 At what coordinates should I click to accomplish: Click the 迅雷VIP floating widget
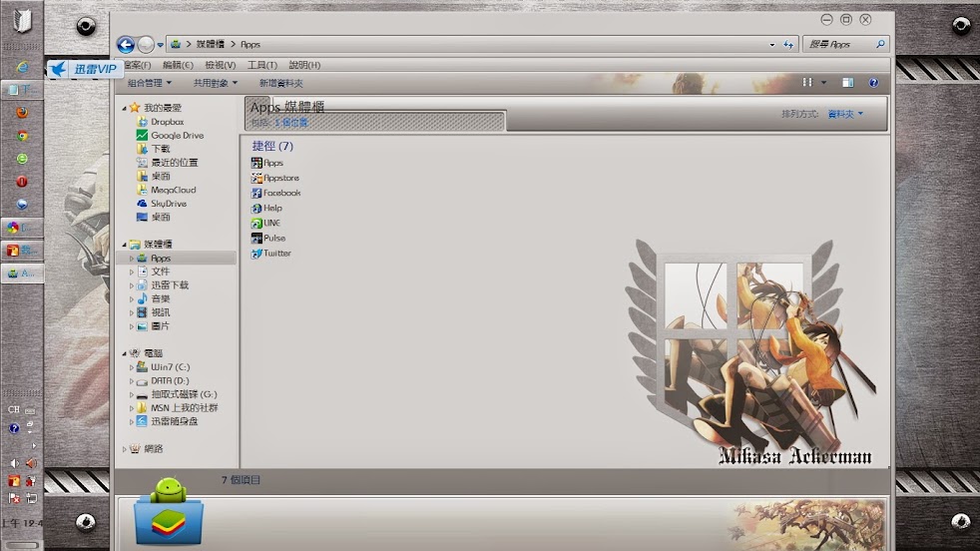85,69
